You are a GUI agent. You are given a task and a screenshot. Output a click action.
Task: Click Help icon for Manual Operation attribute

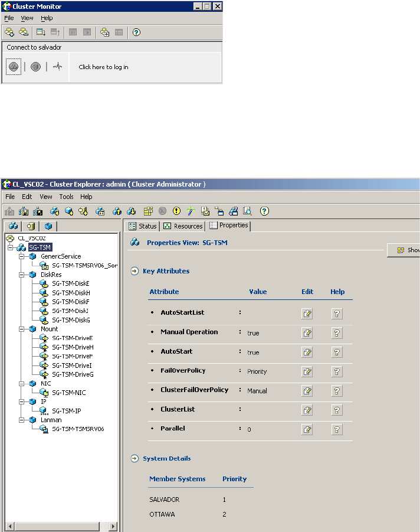[337, 333]
